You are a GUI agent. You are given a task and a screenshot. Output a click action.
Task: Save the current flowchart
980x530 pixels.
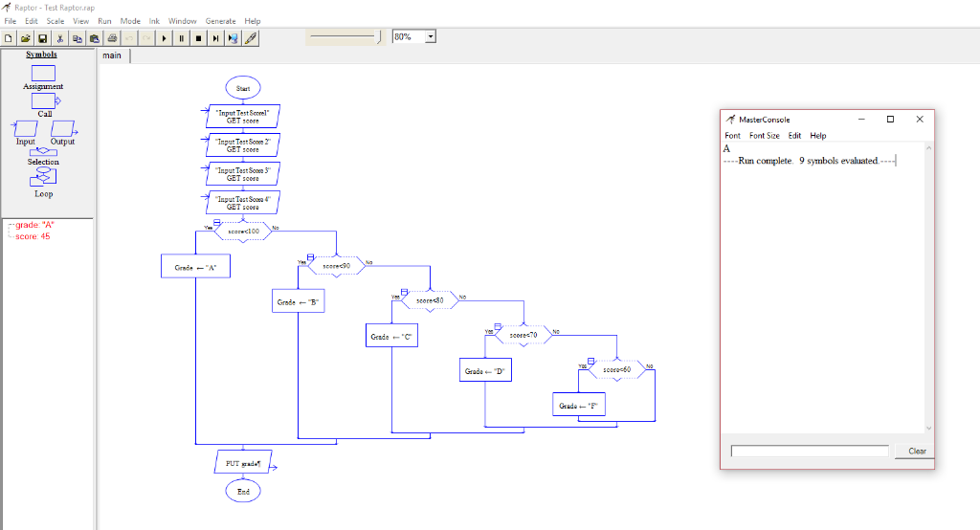tap(42, 38)
